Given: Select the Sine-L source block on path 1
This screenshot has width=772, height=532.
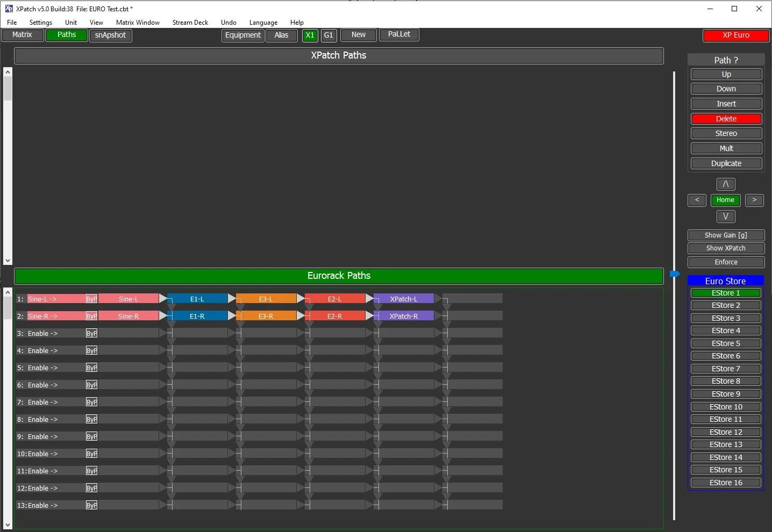Looking at the screenshot, I should (x=129, y=299).
